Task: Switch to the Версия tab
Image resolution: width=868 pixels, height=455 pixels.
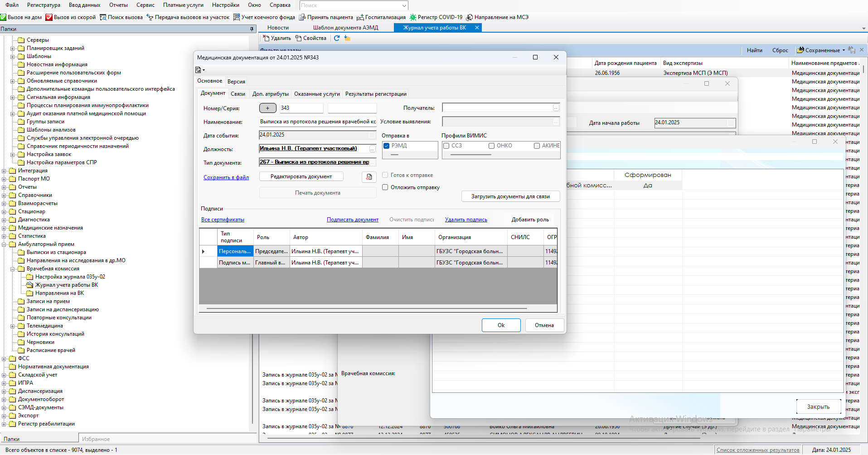Action: (x=236, y=82)
